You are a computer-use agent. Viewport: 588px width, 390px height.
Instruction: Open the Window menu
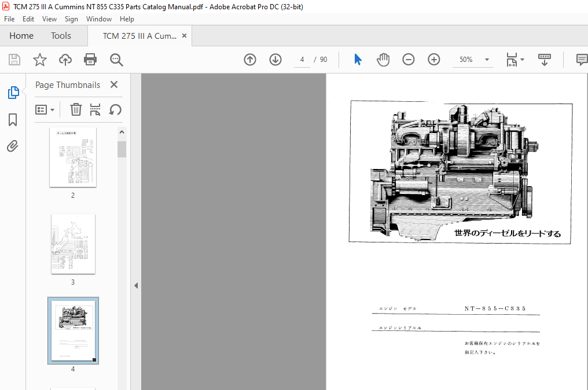click(x=99, y=19)
